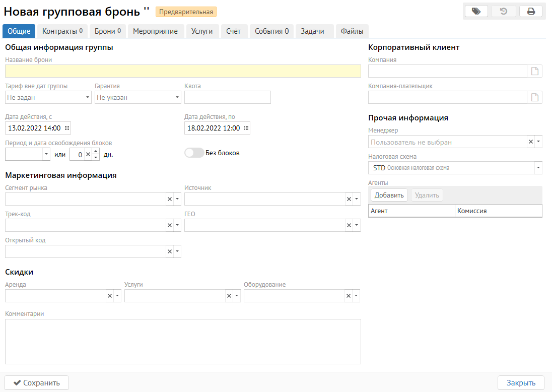
Task: Toggle the Без блоков switch
Action: coord(194,153)
